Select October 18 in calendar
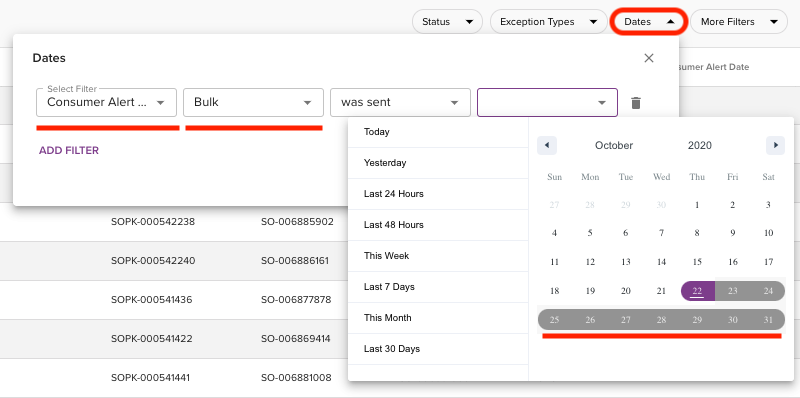The width and height of the screenshot is (800, 398). coord(554,291)
